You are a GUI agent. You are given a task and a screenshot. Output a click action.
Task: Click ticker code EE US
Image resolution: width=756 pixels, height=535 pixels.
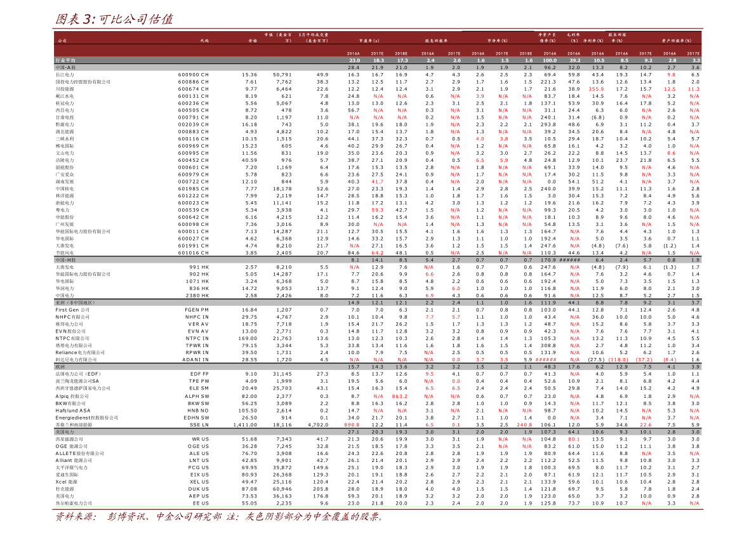point(201,503)
